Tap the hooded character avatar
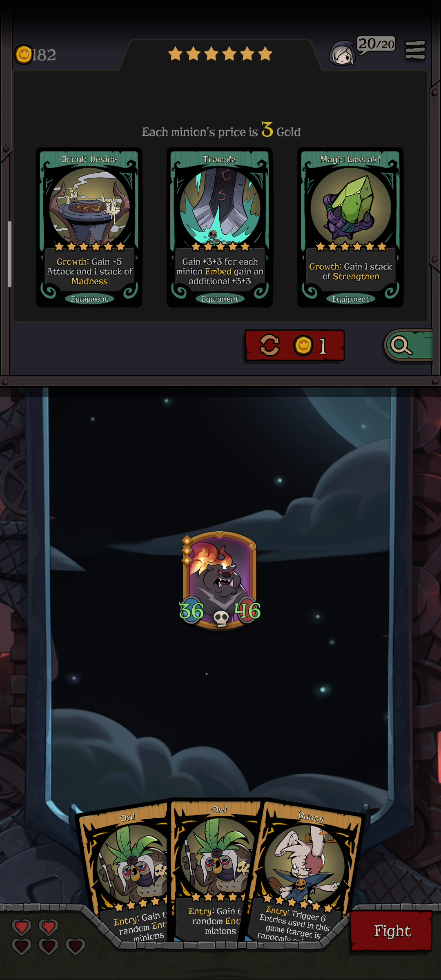The height and width of the screenshot is (980, 441). click(342, 53)
